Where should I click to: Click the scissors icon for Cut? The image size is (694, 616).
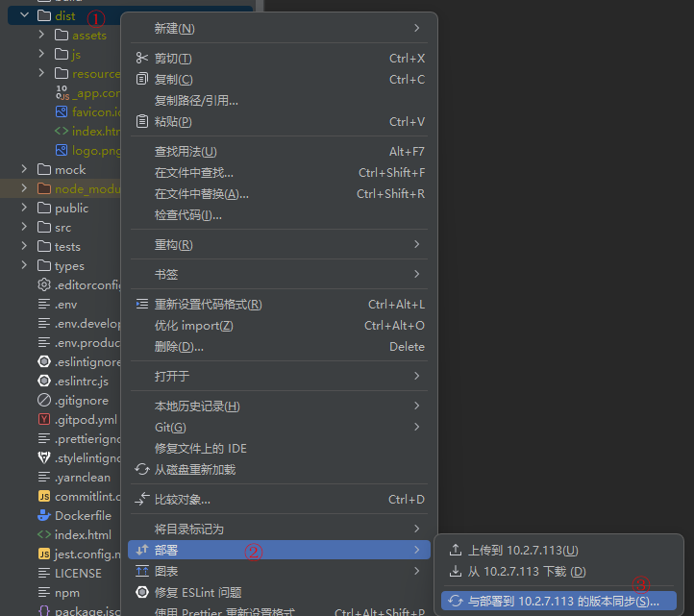(x=142, y=59)
